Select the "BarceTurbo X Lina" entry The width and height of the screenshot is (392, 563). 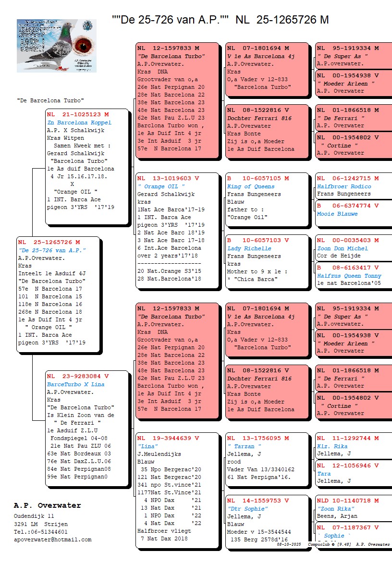pyautogui.click(x=75, y=384)
